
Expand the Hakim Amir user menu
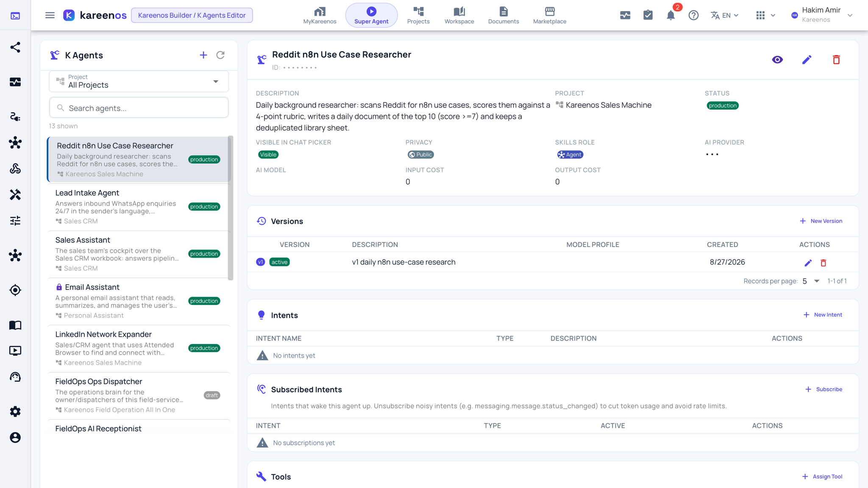[821, 15]
